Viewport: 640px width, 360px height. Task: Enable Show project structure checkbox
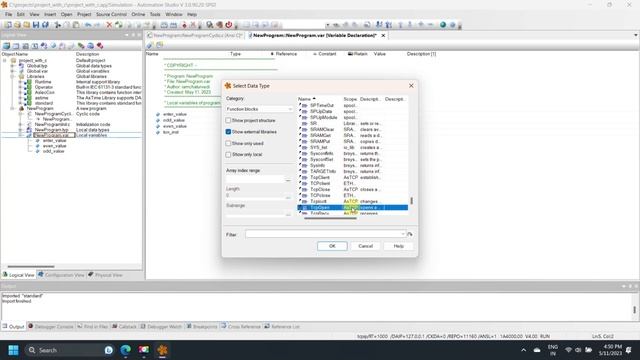[x=228, y=120]
